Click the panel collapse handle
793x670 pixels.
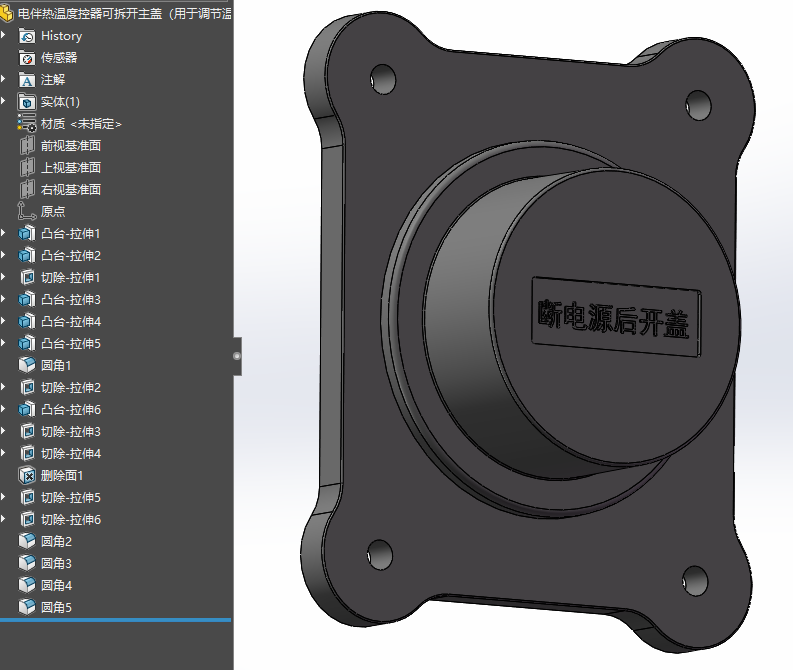(237, 356)
